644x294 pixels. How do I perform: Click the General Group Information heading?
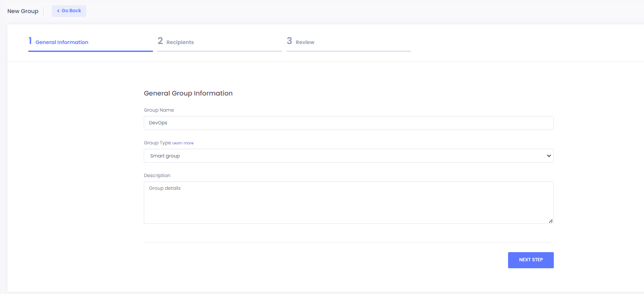pyautogui.click(x=188, y=93)
